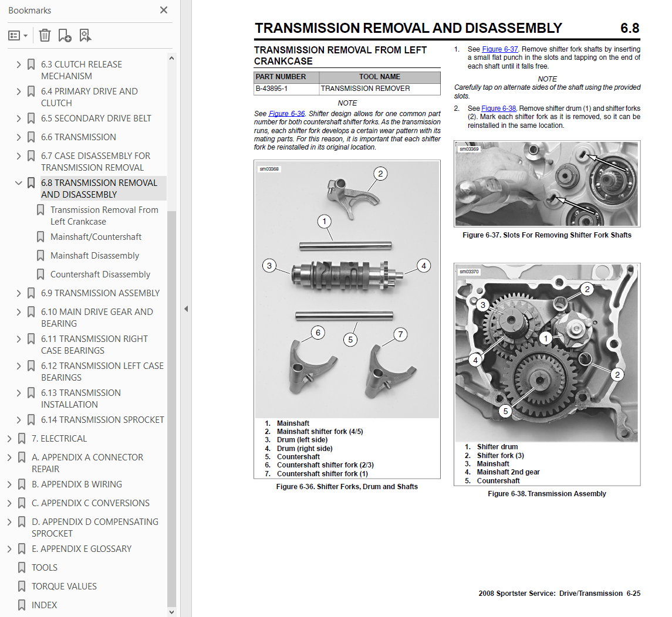Open Transmission Removal From Left Crankcase bookmark
Viewport: 672px width, 617px height.
pos(104,216)
